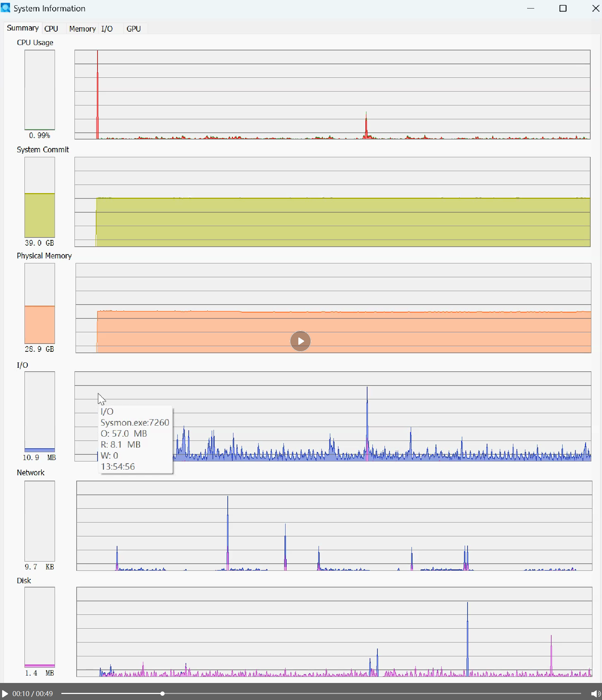The image size is (602, 700).
Task: Click the I/O bar gauge
Action: [x=40, y=412]
